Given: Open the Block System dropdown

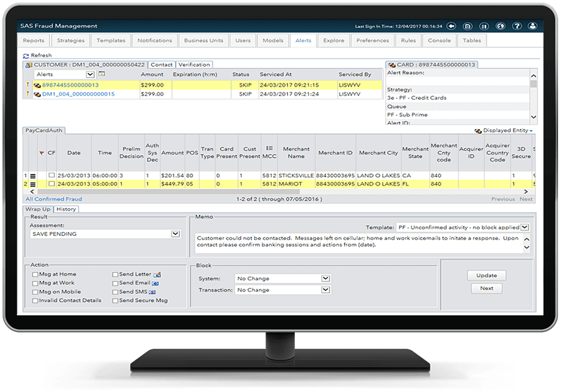Looking at the screenshot, I should click(325, 279).
